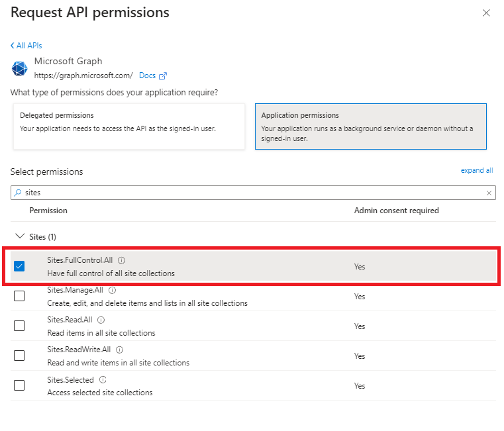The height and width of the screenshot is (431, 504).
Task: Click info icon next to Sites.Manage.All
Action: pyautogui.click(x=112, y=290)
